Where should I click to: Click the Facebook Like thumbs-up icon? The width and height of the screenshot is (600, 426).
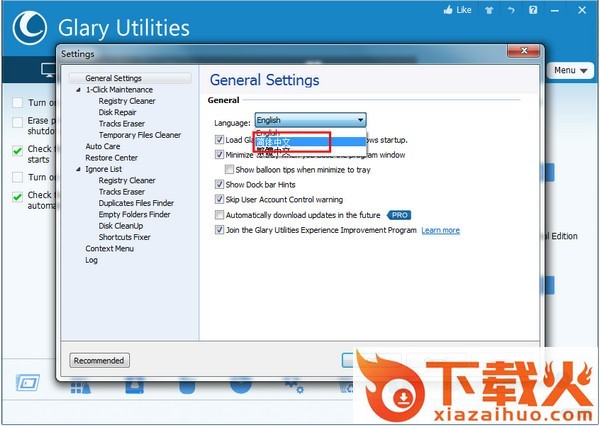[x=448, y=11]
